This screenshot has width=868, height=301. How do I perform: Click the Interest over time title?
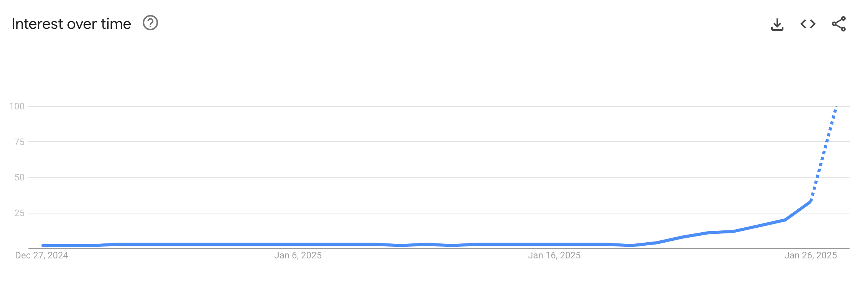pyautogui.click(x=72, y=23)
